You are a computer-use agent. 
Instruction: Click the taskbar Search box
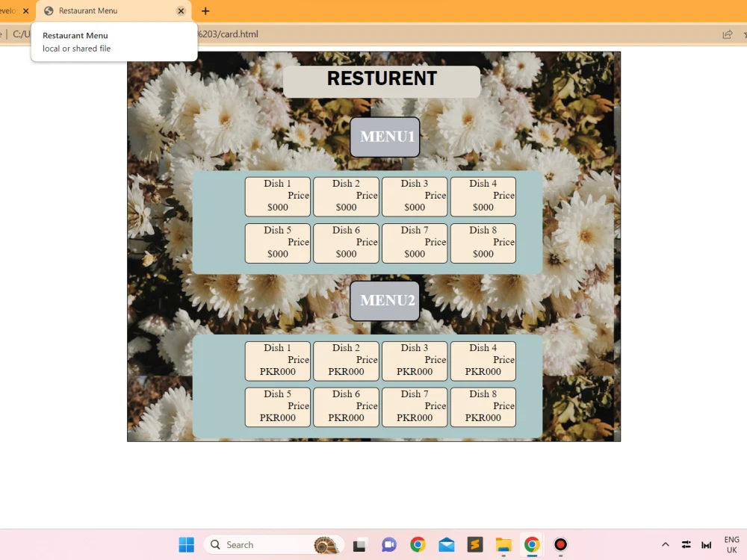click(x=273, y=544)
